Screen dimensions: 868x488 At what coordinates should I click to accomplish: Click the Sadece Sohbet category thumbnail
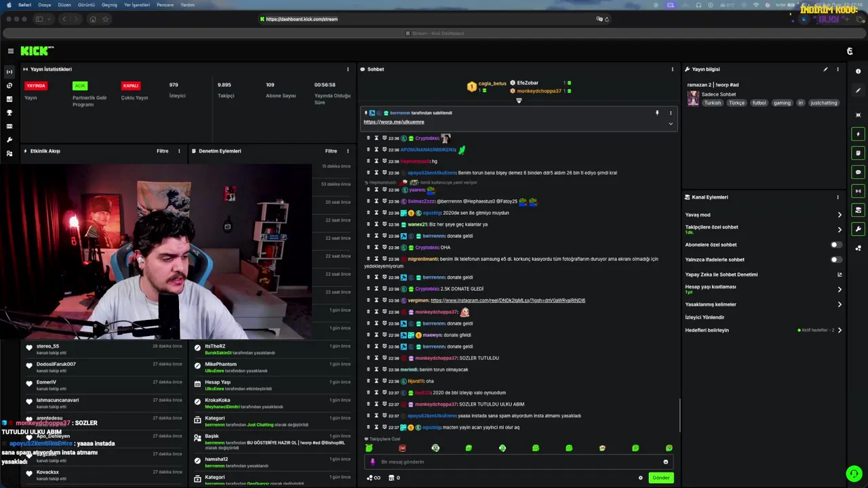693,98
